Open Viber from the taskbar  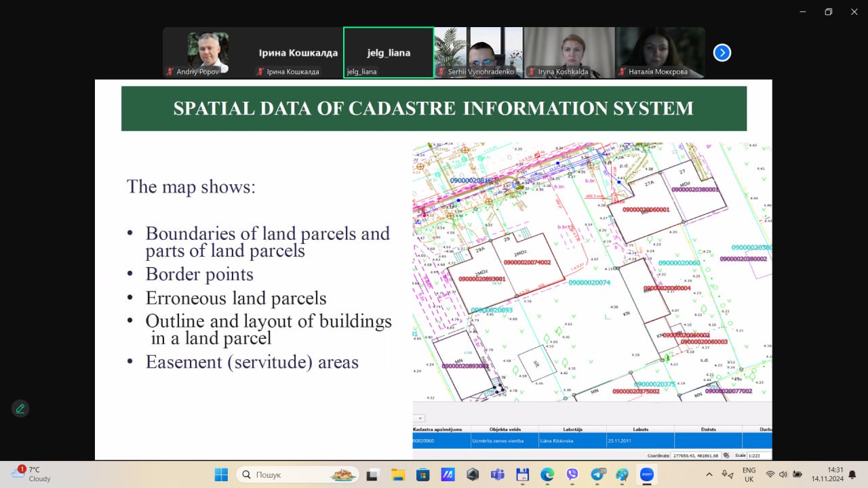(x=572, y=474)
